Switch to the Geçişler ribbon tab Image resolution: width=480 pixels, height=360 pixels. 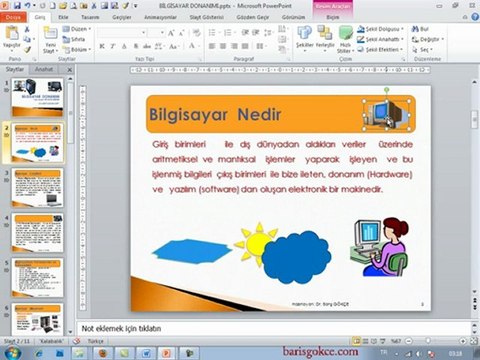(122, 17)
